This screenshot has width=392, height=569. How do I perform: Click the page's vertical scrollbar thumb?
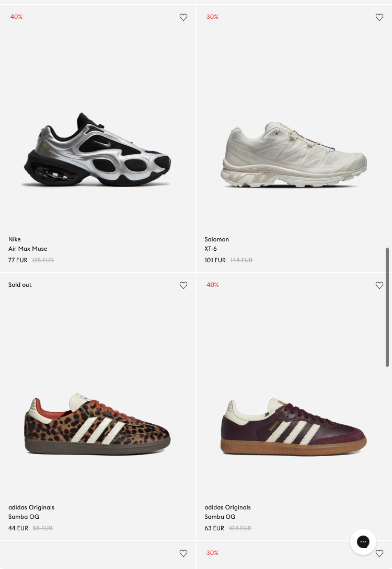tap(387, 307)
